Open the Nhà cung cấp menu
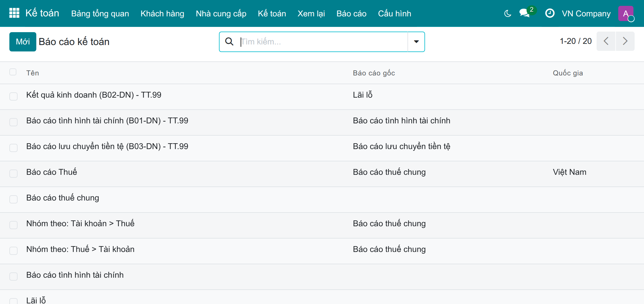 click(x=221, y=13)
